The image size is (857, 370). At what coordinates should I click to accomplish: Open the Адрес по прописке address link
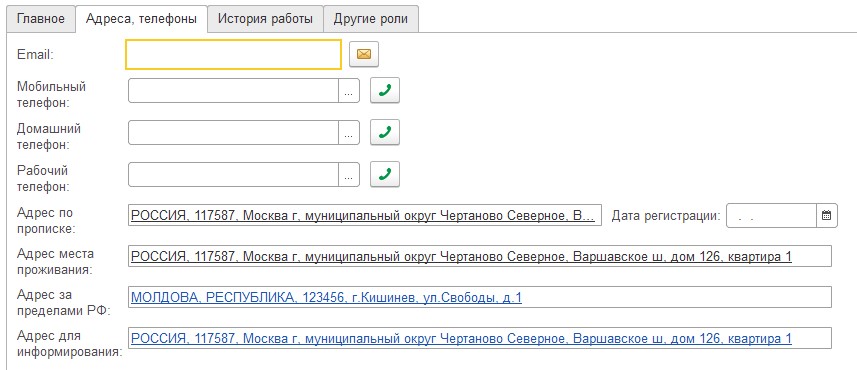coord(363,216)
